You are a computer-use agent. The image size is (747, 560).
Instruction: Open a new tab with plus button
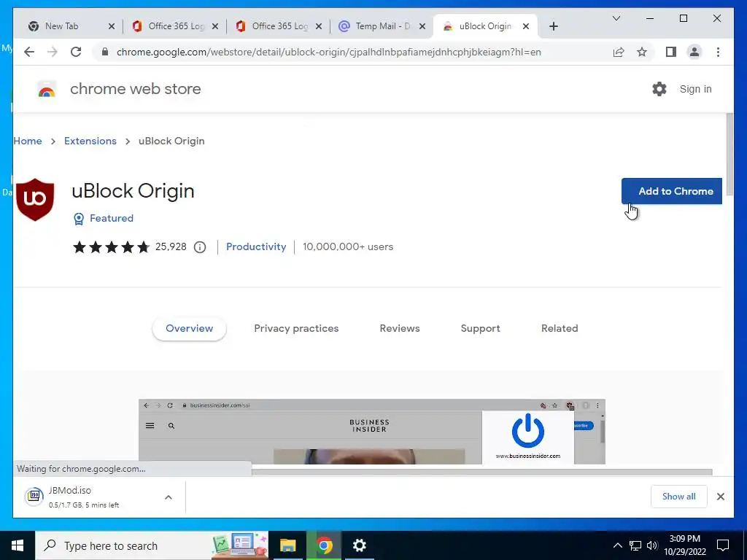pyautogui.click(x=553, y=26)
